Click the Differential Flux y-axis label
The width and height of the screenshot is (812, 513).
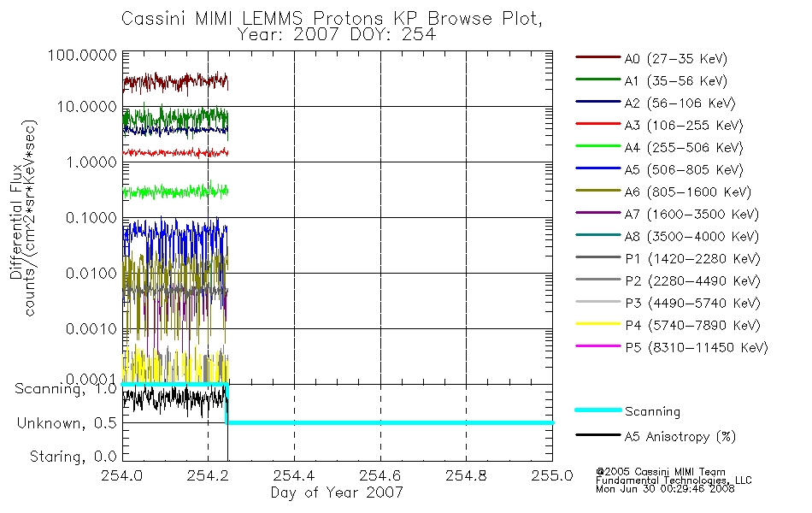click(x=16, y=221)
